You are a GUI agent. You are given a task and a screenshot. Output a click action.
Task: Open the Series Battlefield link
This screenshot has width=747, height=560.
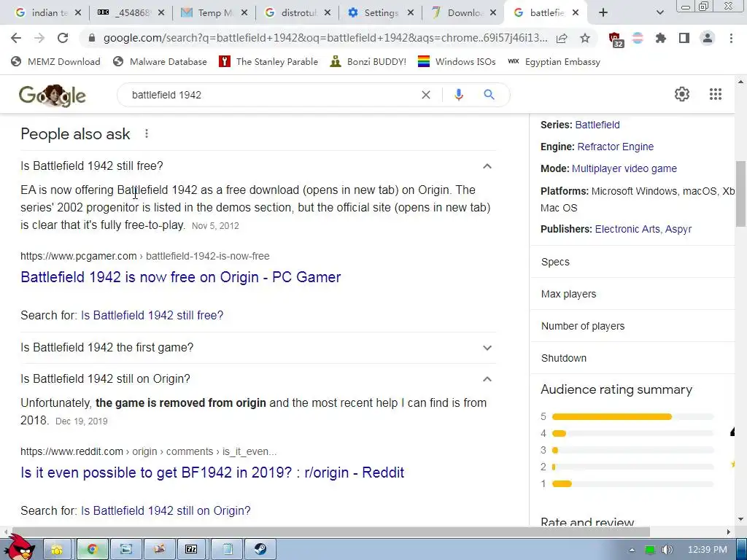click(x=597, y=125)
